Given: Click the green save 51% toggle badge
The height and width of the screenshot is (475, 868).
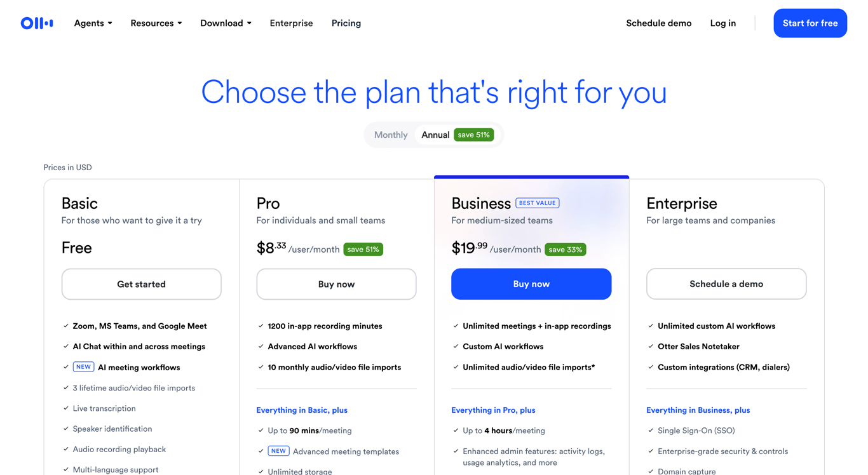Looking at the screenshot, I should coord(473,135).
